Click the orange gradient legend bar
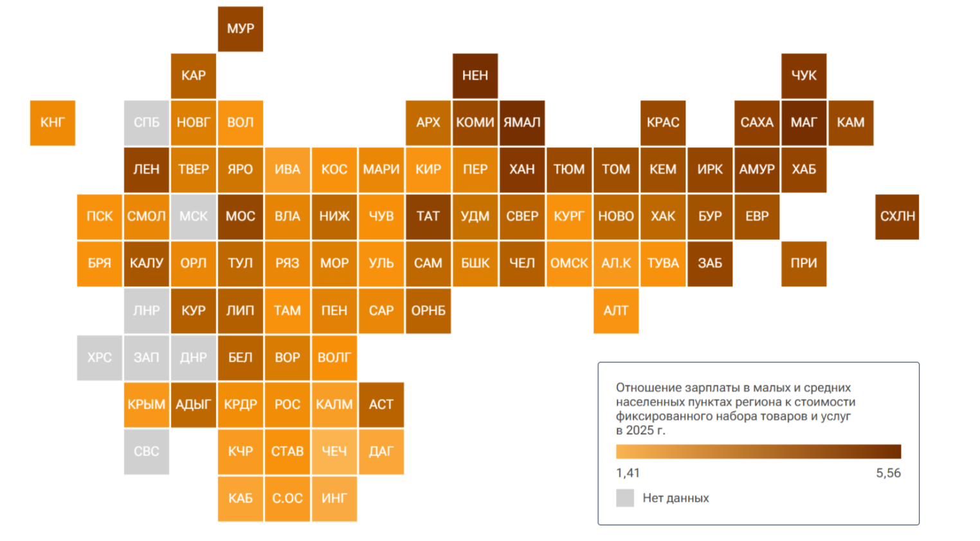 point(758,452)
